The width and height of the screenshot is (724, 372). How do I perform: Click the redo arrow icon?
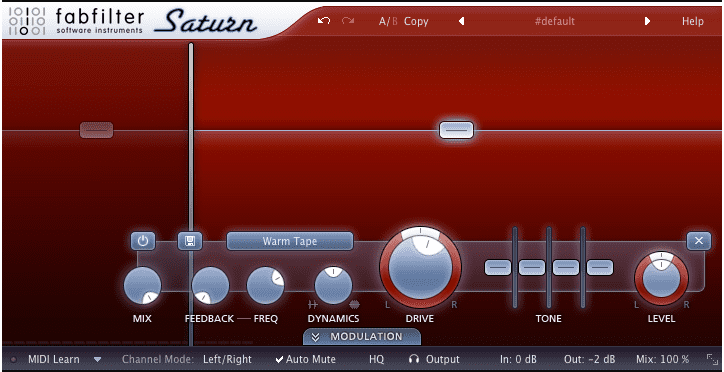pos(348,21)
